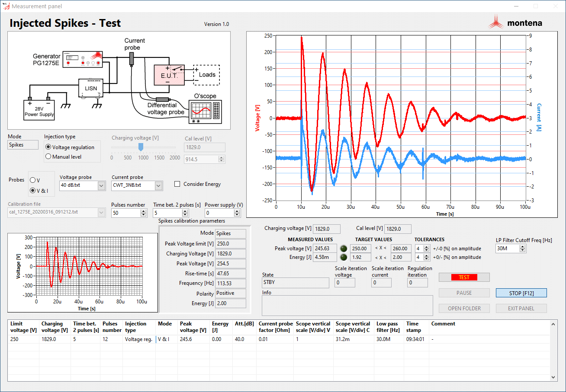
Task: Click the green LED beside Energy measurement
Action: tap(343, 257)
